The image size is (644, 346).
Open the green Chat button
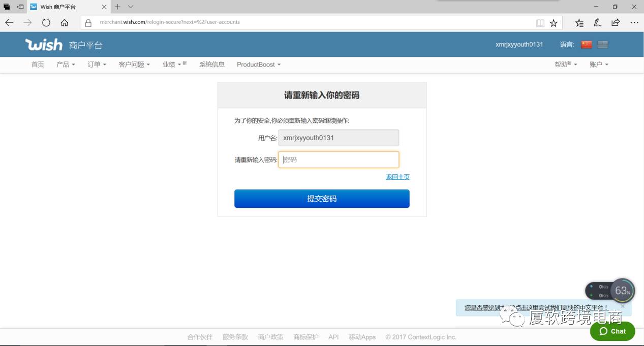pyautogui.click(x=612, y=331)
